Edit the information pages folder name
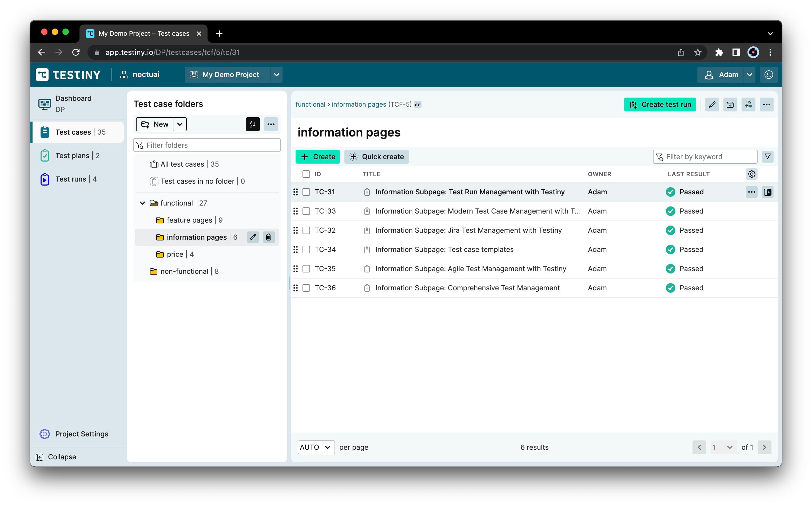 [x=253, y=237]
